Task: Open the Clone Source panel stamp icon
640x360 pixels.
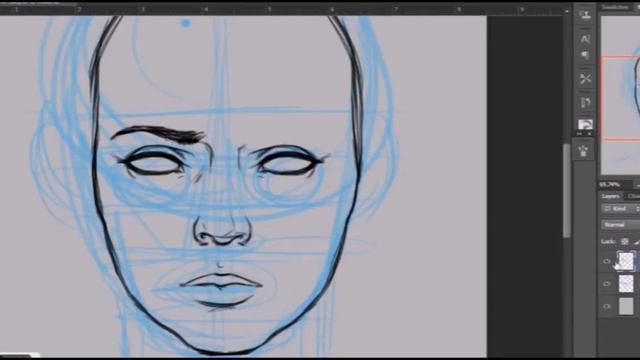Action: [585, 16]
